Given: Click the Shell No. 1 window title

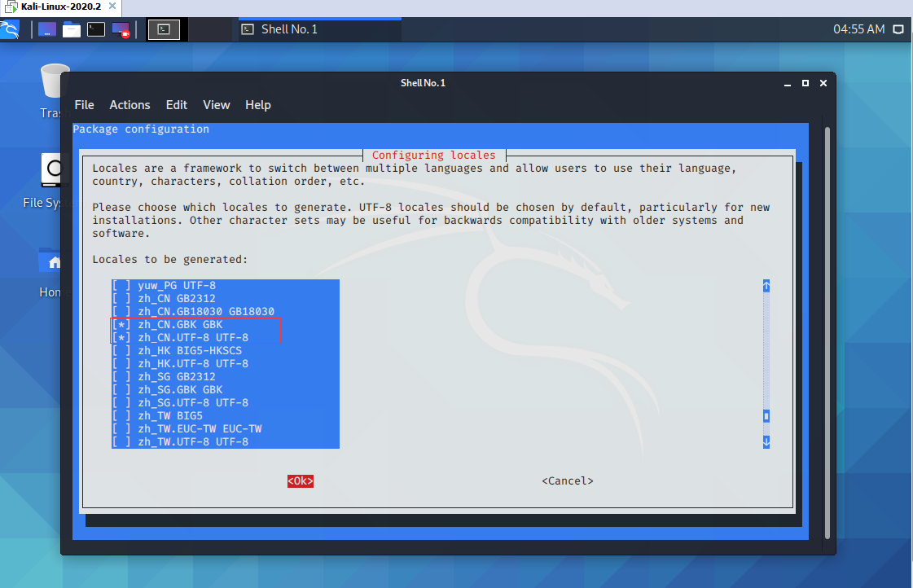Looking at the screenshot, I should (423, 83).
